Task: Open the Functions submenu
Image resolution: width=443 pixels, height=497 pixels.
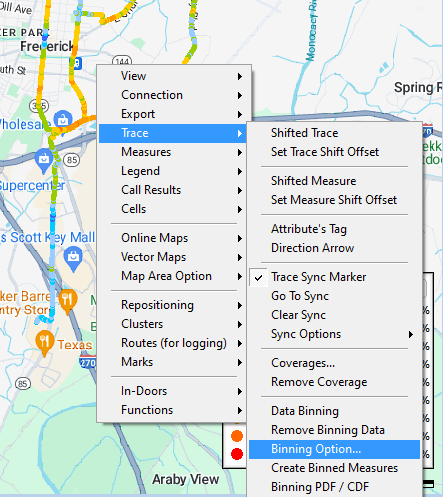Action: pos(172,410)
